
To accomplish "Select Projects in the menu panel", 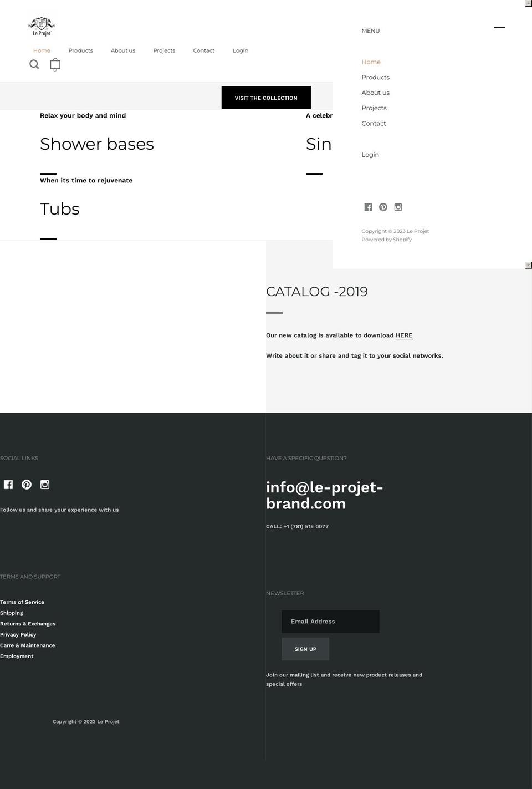I will (374, 108).
